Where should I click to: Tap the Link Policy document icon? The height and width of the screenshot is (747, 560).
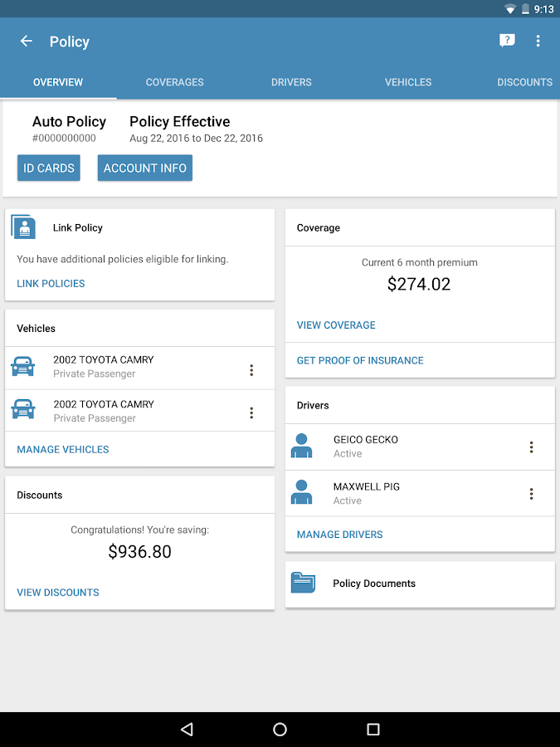point(24,227)
